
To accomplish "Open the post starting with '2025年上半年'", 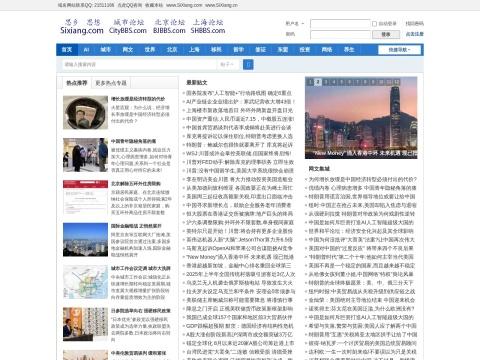I will coord(241,274).
